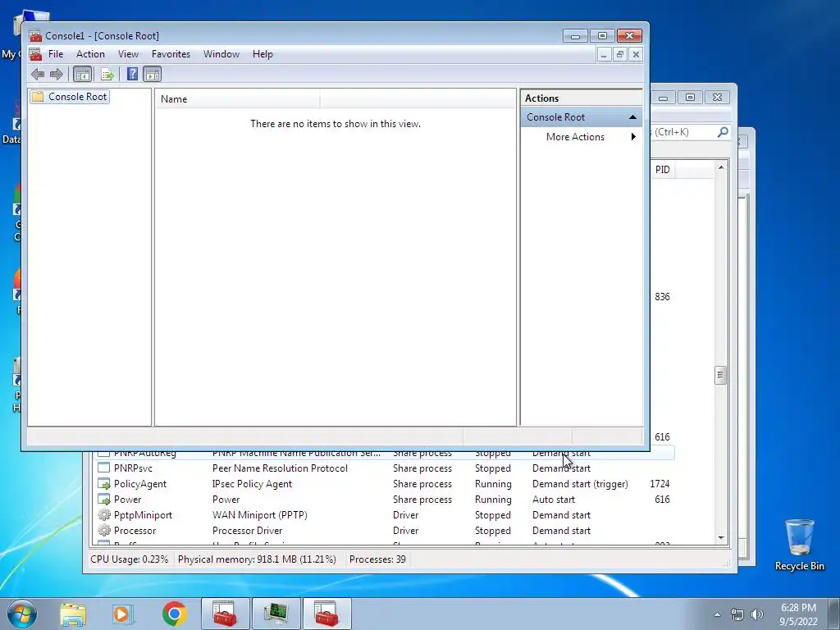
Task: Select Console Root folder in tree
Action: point(71,97)
